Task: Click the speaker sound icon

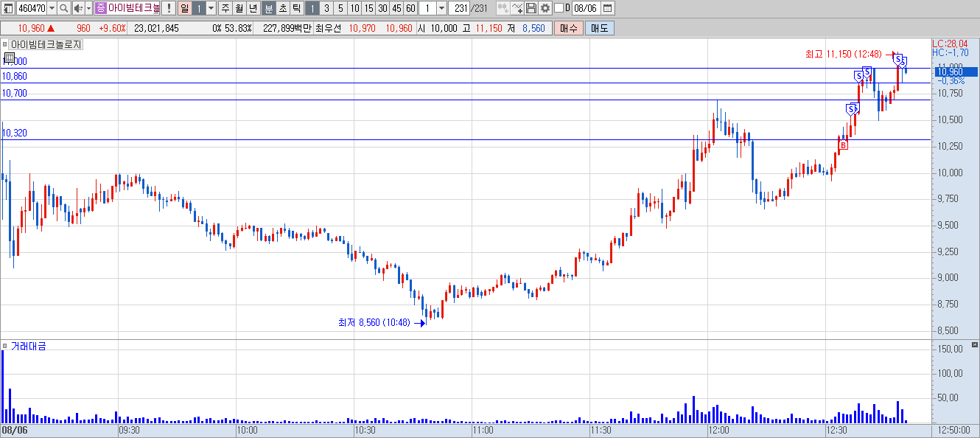Action: [78, 9]
